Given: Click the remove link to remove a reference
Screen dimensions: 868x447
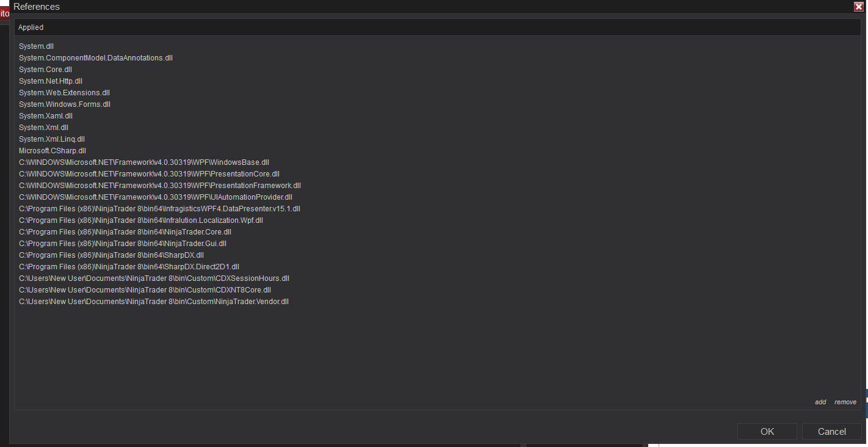Looking at the screenshot, I should tap(845, 402).
